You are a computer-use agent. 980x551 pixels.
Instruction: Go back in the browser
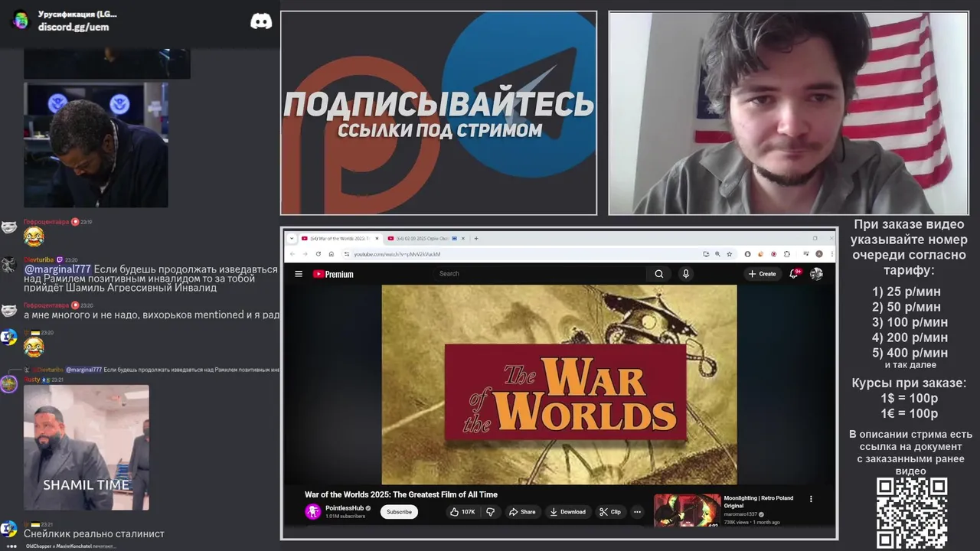(x=292, y=254)
